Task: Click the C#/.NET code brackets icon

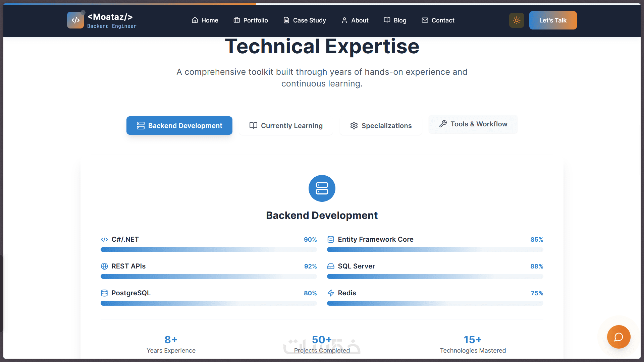Action: click(x=104, y=239)
